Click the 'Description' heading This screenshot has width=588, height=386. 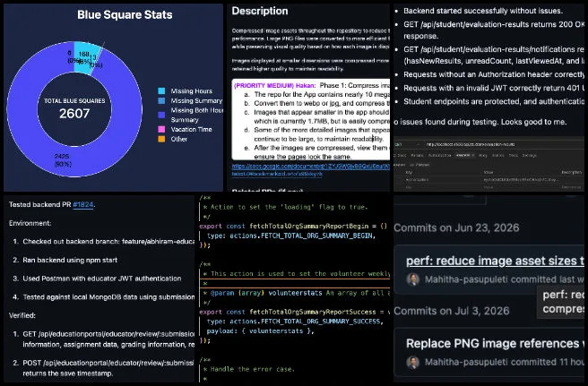(260, 11)
